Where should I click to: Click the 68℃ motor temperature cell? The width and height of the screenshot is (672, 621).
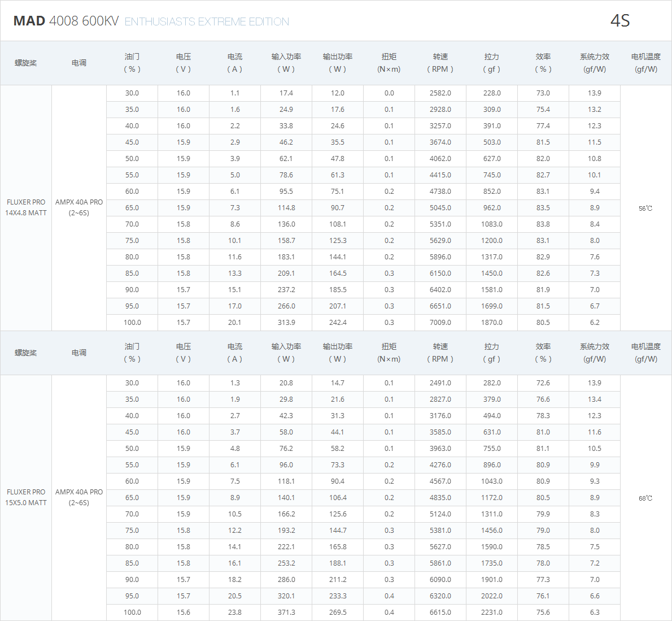(x=646, y=498)
